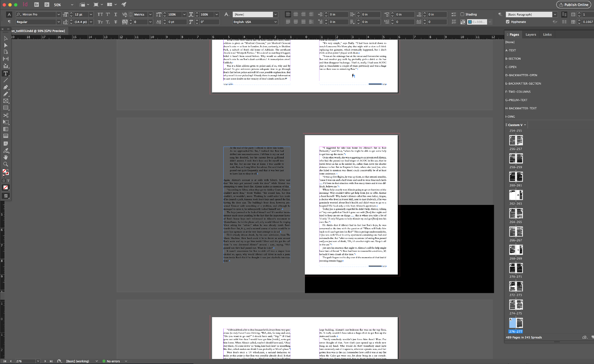This screenshot has height=364, width=594.
Task: Click the Apply None color swatch
Action: pos(6,187)
